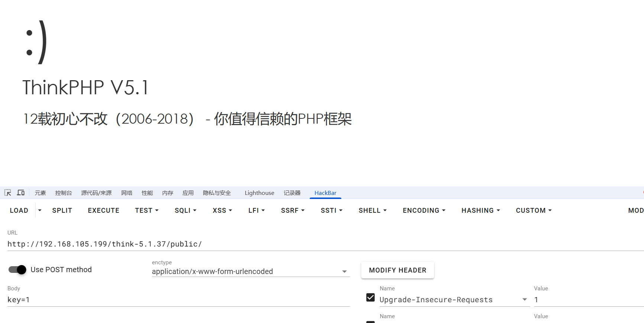Image resolution: width=644 pixels, height=323 pixels.
Task: Open the 内存 tab
Action: pyautogui.click(x=168, y=193)
